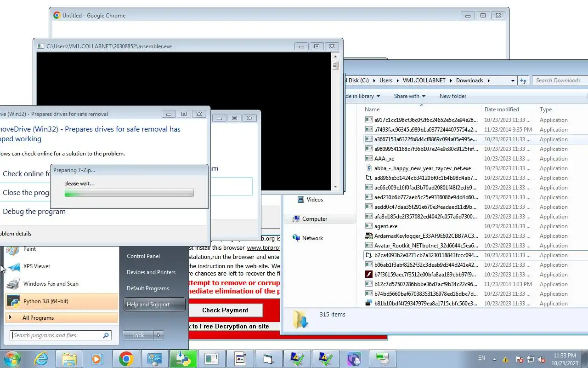
Task: Sort by Type column header
Action: (x=563, y=109)
